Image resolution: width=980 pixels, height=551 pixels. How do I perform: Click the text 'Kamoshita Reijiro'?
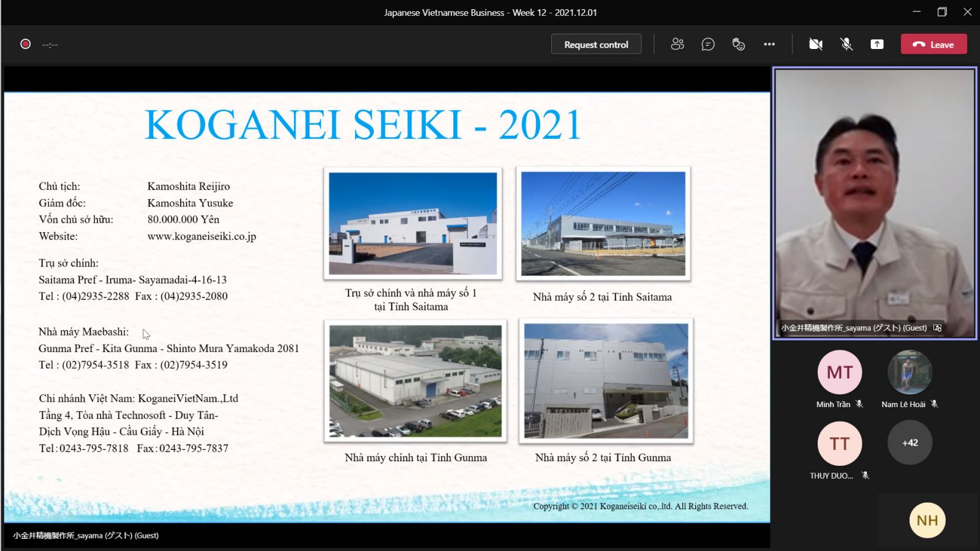(x=189, y=186)
